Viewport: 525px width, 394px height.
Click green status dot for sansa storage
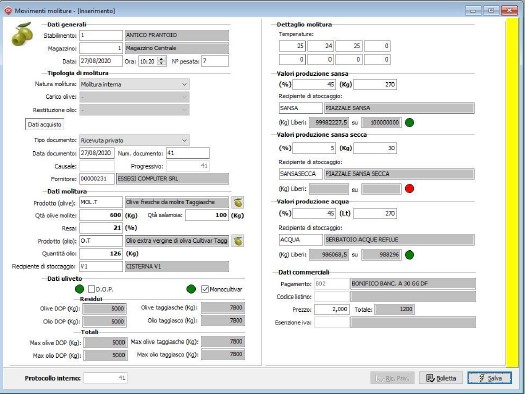(409, 123)
